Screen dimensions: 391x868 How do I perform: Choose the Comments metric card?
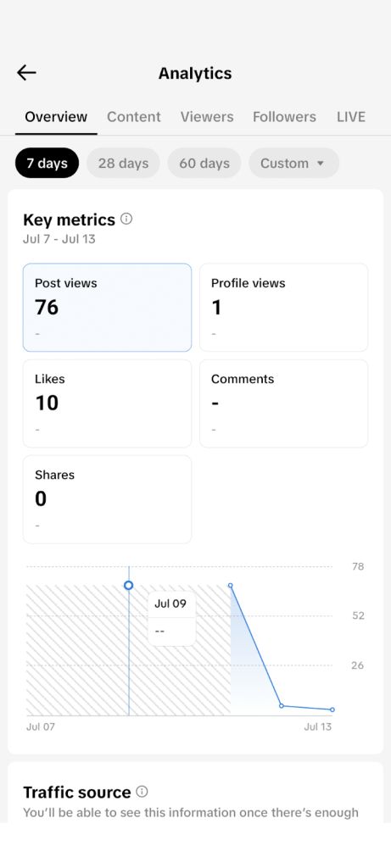click(283, 403)
